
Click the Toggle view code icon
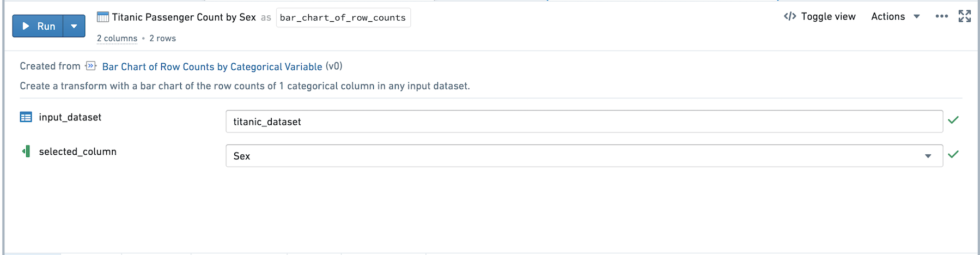tap(790, 16)
